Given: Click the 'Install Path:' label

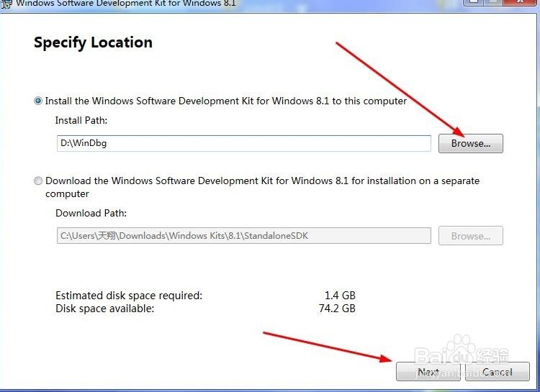Looking at the screenshot, I should coord(81,120).
